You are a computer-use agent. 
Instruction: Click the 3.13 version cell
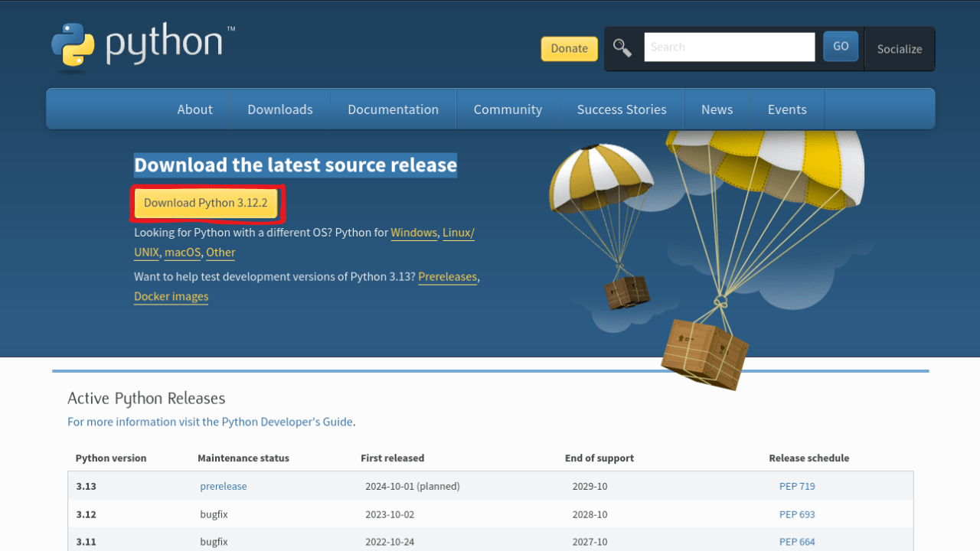pyautogui.click(x=87, y=486)
